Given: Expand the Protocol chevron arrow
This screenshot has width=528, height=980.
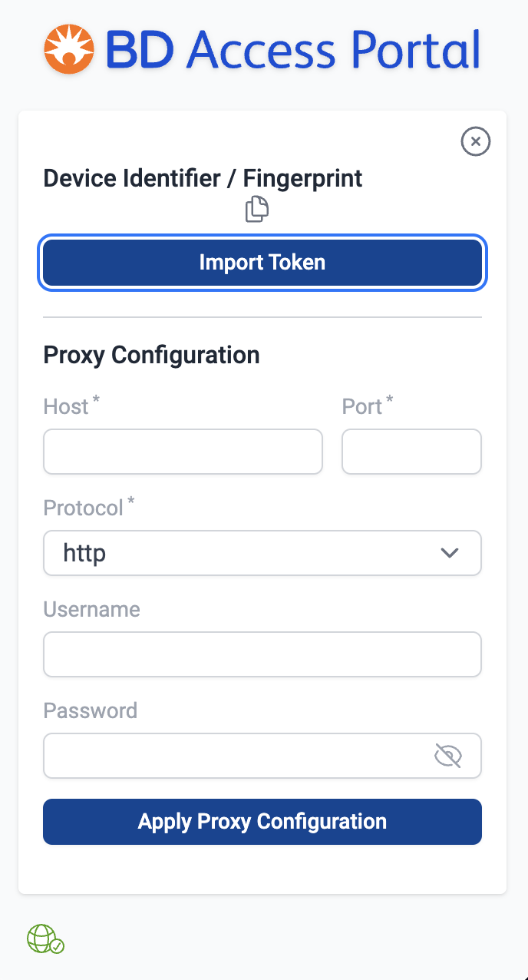Looking at the screenshot, I should coord(450,553).
